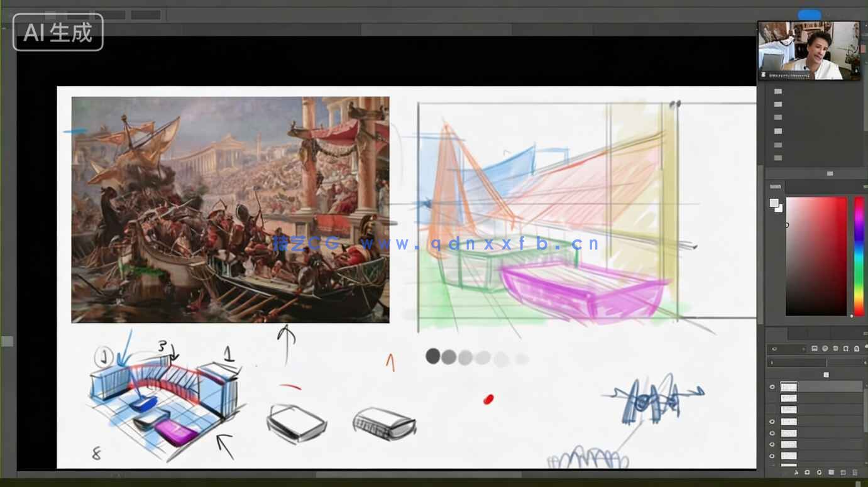Image resolution: width=868 pixels, height=487 pixels.
Task: Toggle visibility of the fourth layer
Action: click(772, 422)
